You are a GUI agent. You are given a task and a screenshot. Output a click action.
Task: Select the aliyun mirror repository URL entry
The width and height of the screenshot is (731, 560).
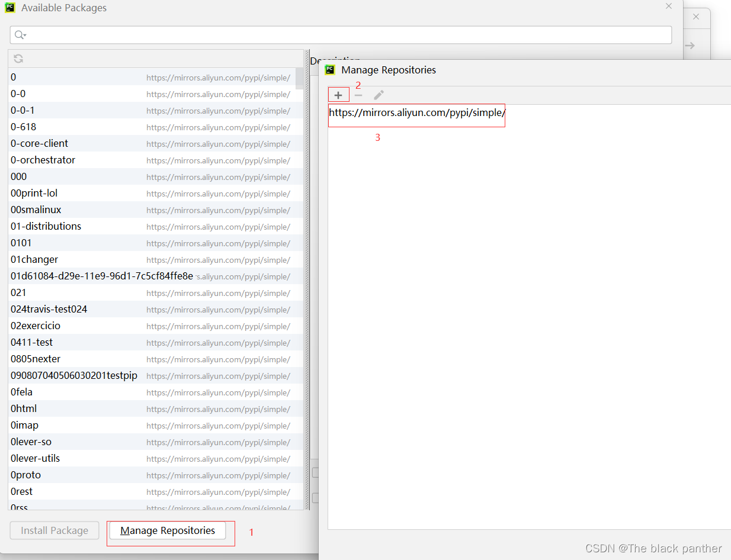pos(416,112)
